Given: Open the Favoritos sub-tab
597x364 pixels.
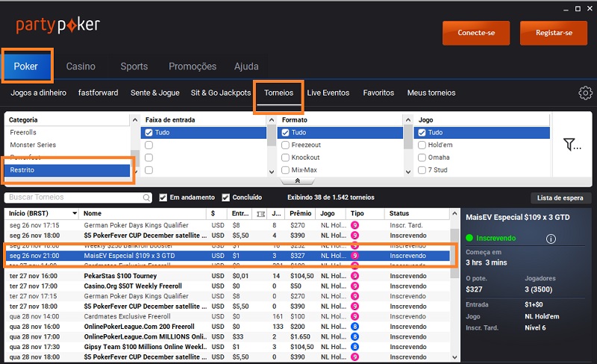Looking at the screenshot, I should click(x=378, y=93).
